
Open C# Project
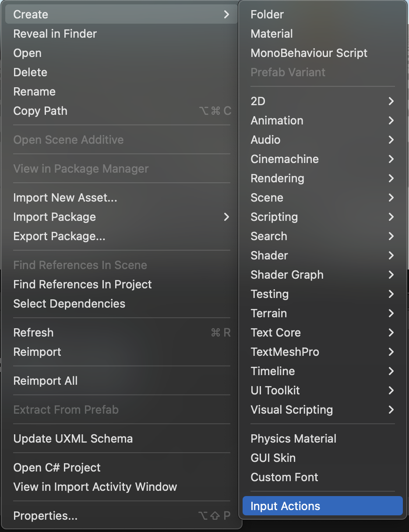57,468
